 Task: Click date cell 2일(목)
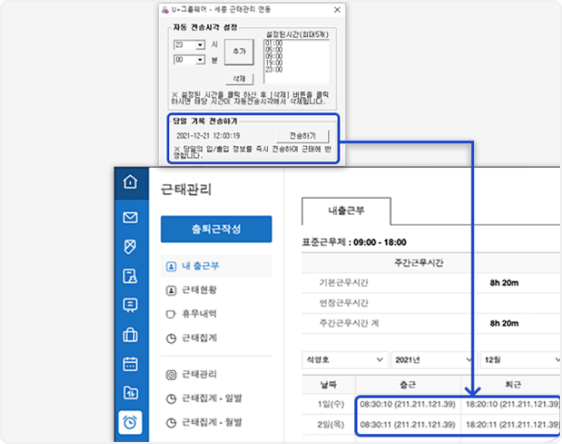pyautogui.click(x=331, y=425)
